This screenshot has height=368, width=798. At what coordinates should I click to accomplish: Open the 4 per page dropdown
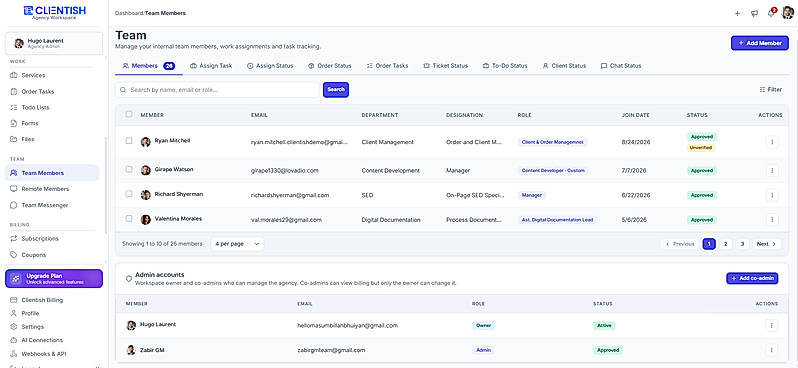coord(237,244)
